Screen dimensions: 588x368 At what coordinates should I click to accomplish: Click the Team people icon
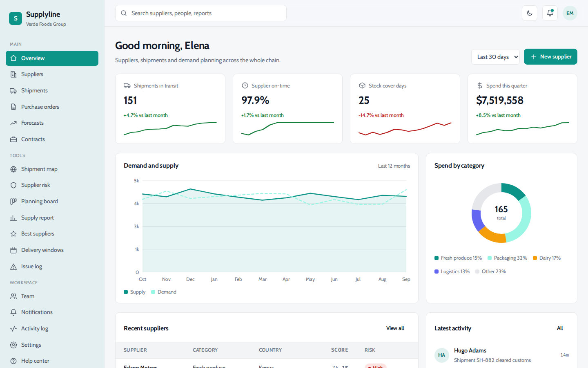(x=13, y=296)
